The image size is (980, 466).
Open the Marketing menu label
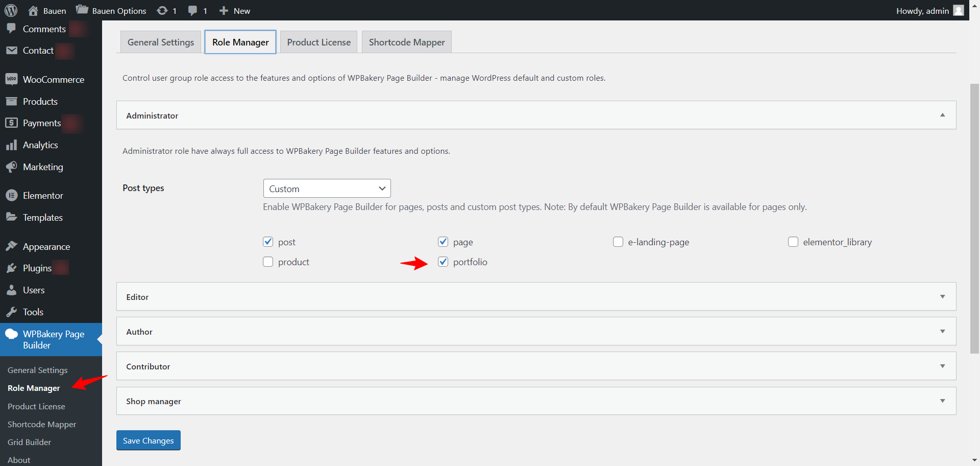pos(43,167)
